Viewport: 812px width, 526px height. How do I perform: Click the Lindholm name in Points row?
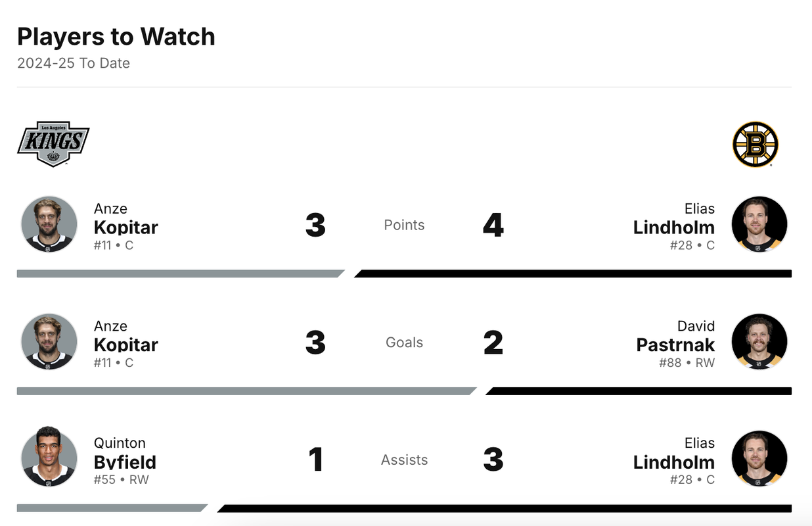click(674, 227)
